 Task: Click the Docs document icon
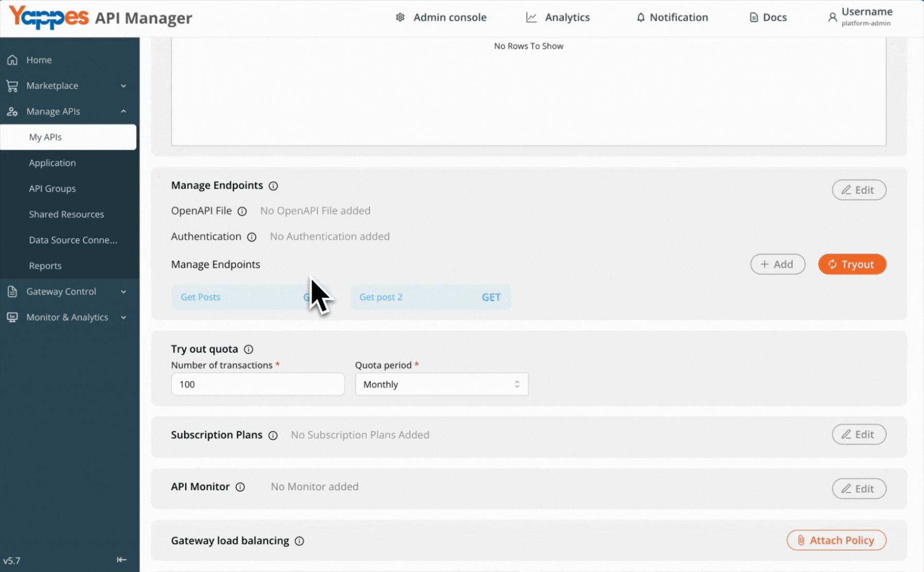pyautogui.click(x=754, y=18)
